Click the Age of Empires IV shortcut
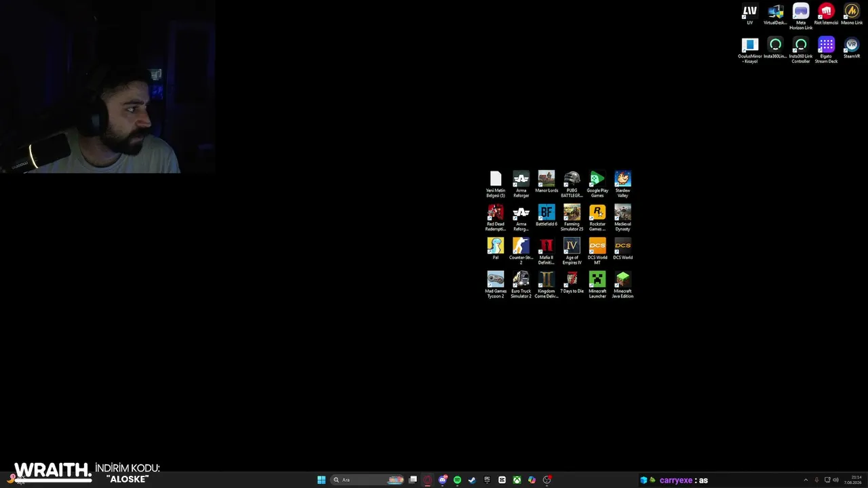This screenshot has height=488, width=868. click(x=572, y=251)
